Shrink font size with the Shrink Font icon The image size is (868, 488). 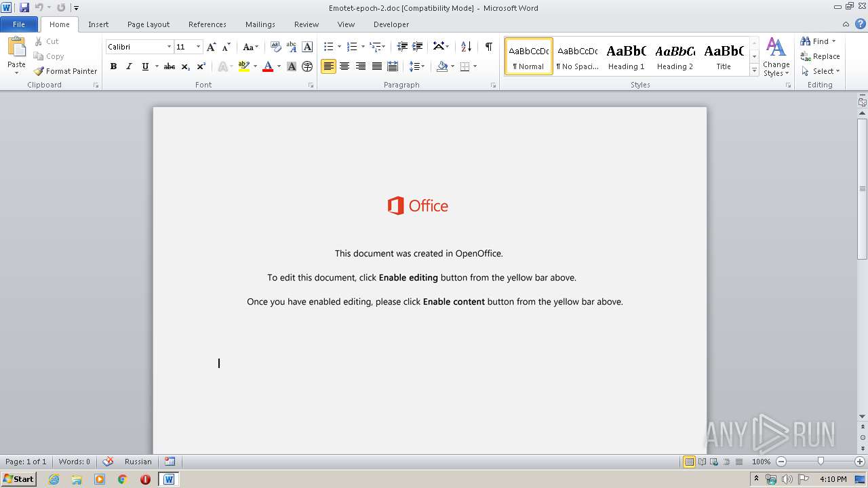pyautogui.click(x=226, y=47)
